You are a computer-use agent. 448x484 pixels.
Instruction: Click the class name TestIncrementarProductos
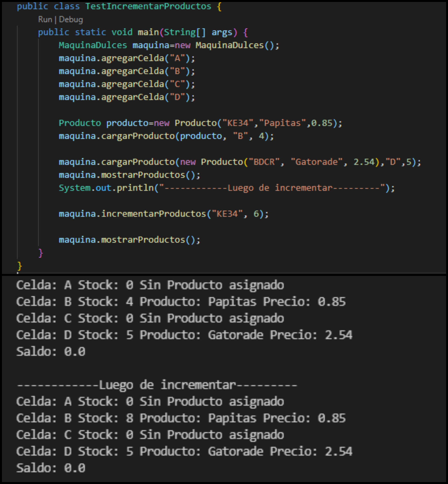pyautogui.click(x=148, y=6)
